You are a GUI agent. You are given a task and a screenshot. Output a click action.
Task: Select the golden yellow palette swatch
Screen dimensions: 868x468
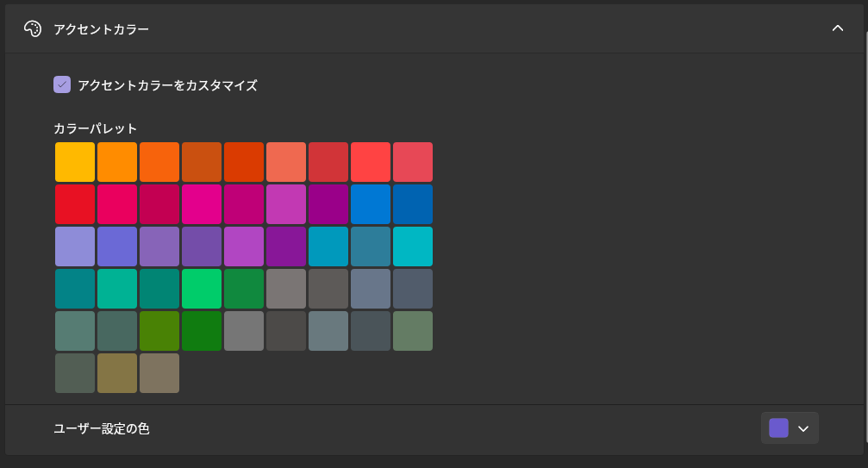click(75, 162)
